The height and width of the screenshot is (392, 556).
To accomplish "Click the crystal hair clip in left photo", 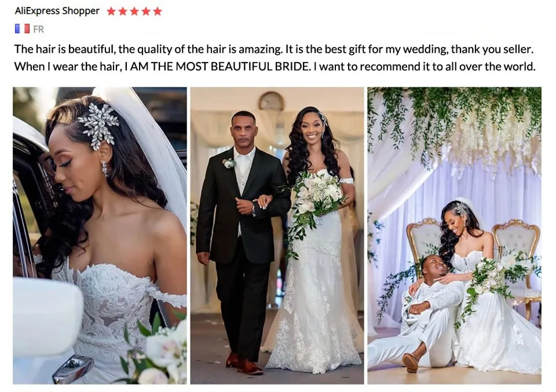I will 98,126.
